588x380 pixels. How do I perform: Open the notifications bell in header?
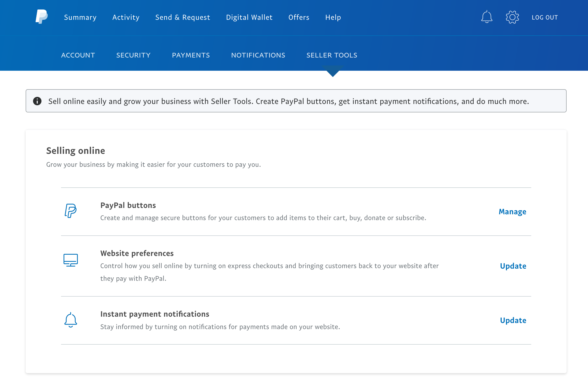[487, 17]
